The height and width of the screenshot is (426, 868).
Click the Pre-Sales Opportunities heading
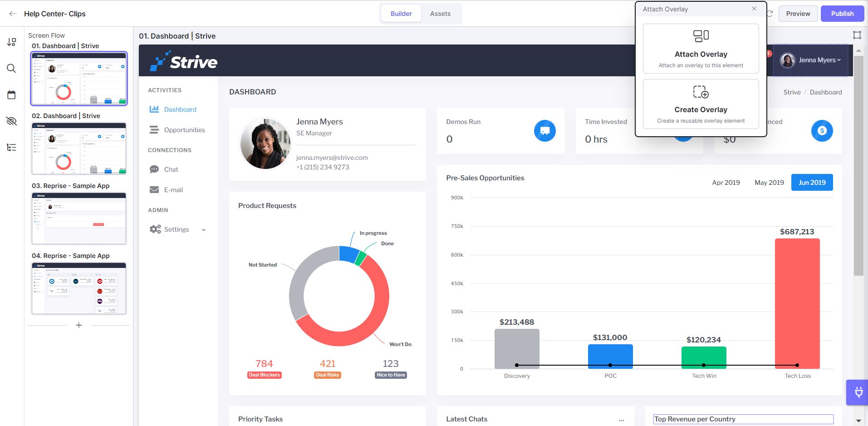pyautogui.click(x=485, y=178)
